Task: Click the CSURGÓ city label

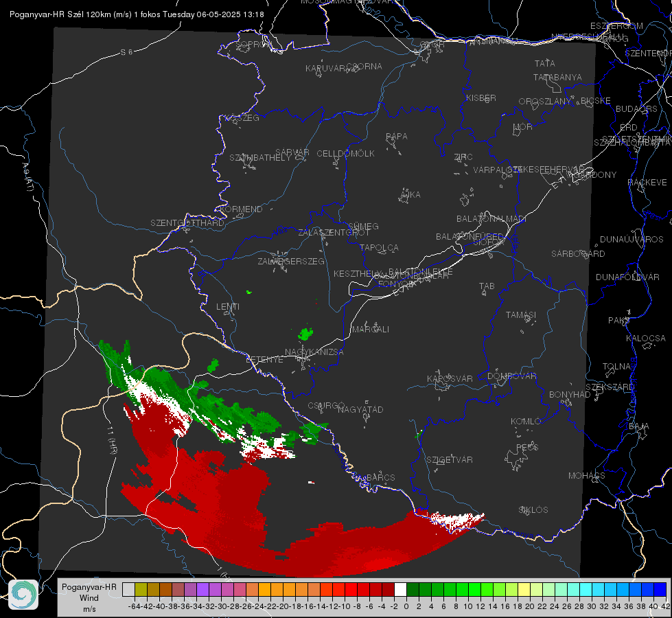Action: coord(326,406)
